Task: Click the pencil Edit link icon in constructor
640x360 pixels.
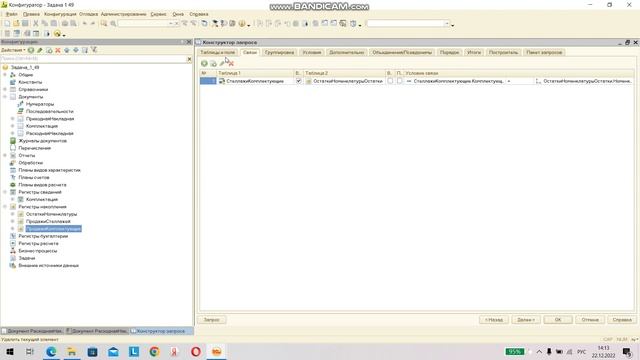Action: (222, 63)
